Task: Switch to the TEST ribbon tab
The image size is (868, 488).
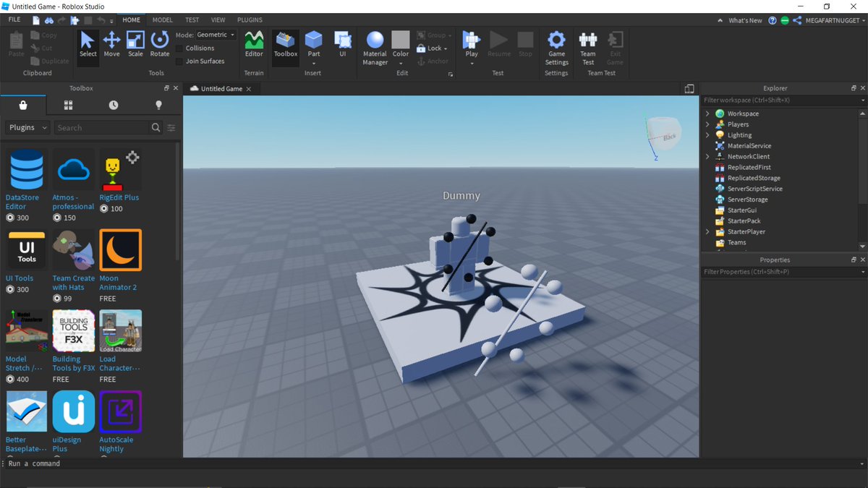Action: pyautogui.click(x=192, y=20)
